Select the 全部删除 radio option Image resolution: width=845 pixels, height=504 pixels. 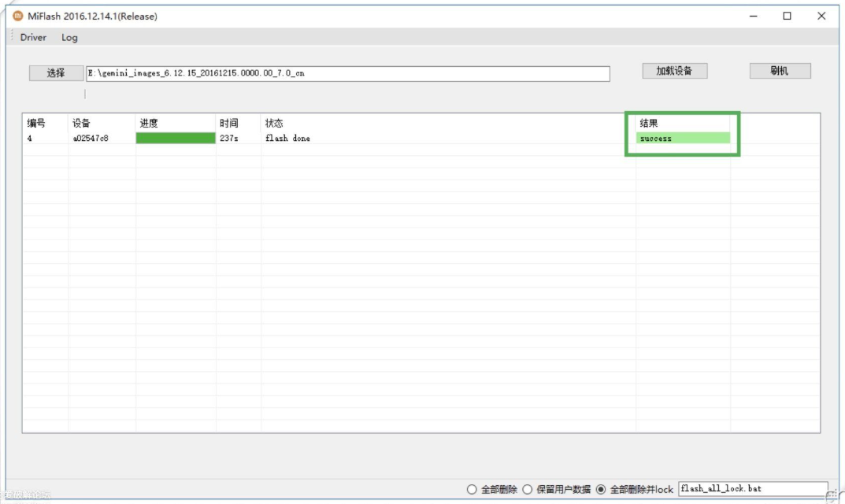coord(472,489)
